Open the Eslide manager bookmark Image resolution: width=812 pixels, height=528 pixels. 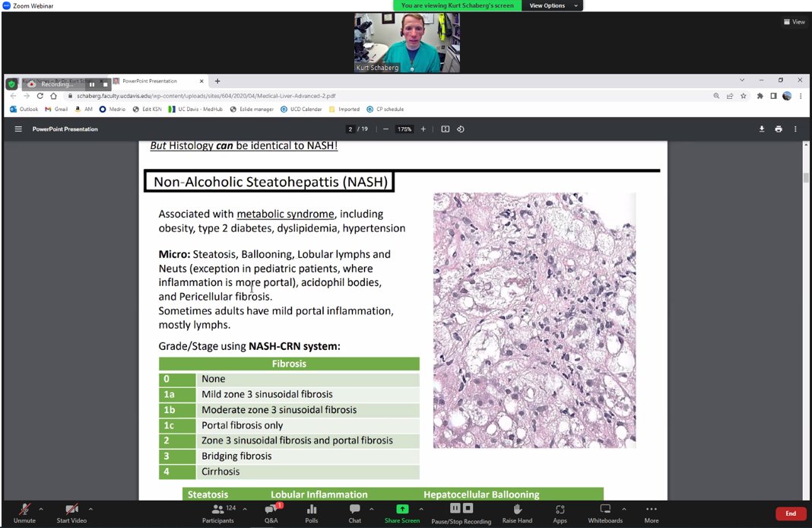[x=252, y=110]
